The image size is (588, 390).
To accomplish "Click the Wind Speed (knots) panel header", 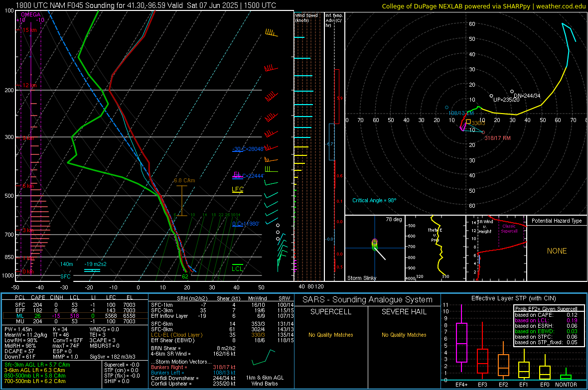I will point(306,17).
